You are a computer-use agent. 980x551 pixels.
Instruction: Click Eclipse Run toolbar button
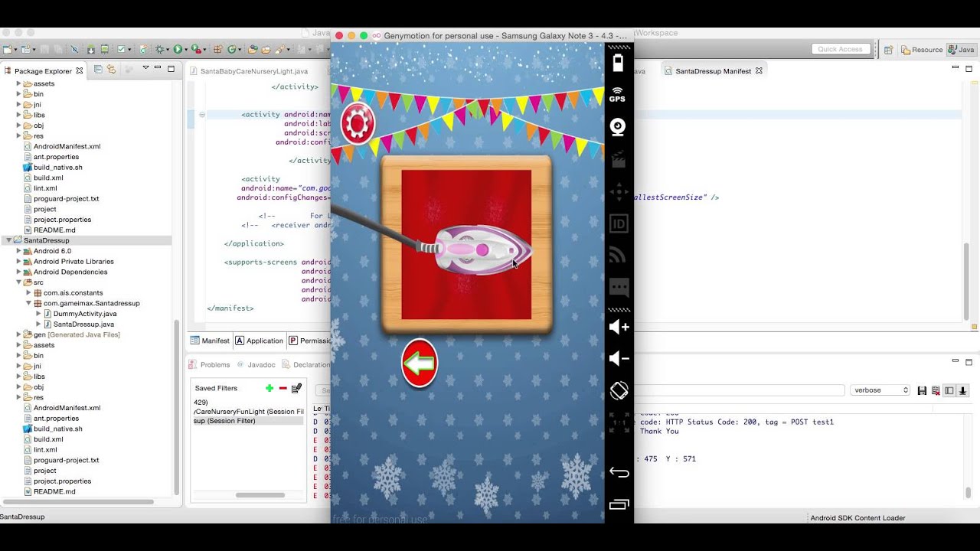coord(178,49)
